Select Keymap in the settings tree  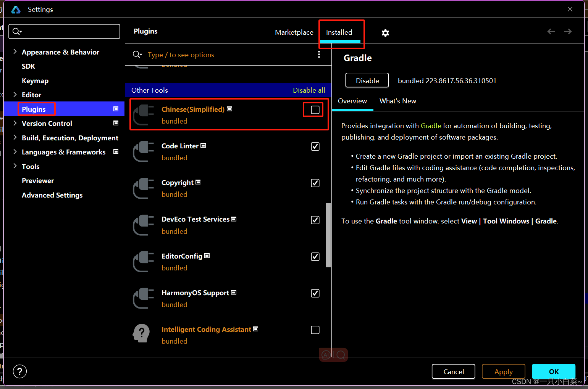pyautogui.click(x=35, y=81)
